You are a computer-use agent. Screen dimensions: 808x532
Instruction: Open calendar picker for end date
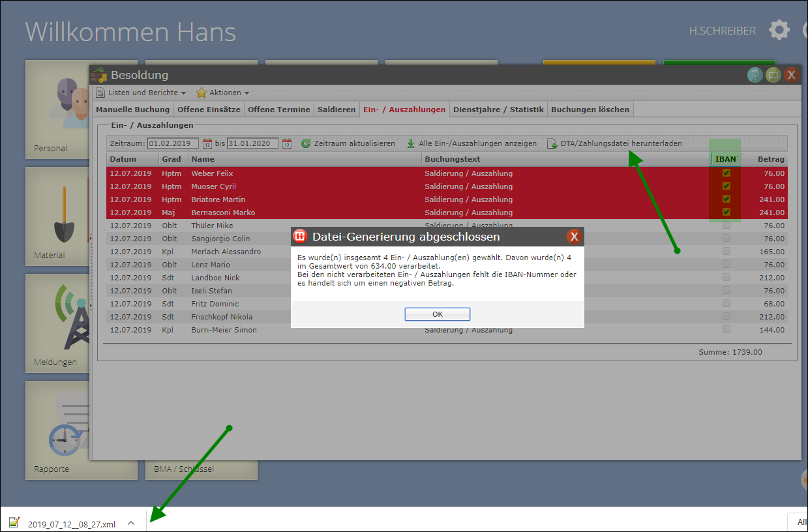point(287,143)
